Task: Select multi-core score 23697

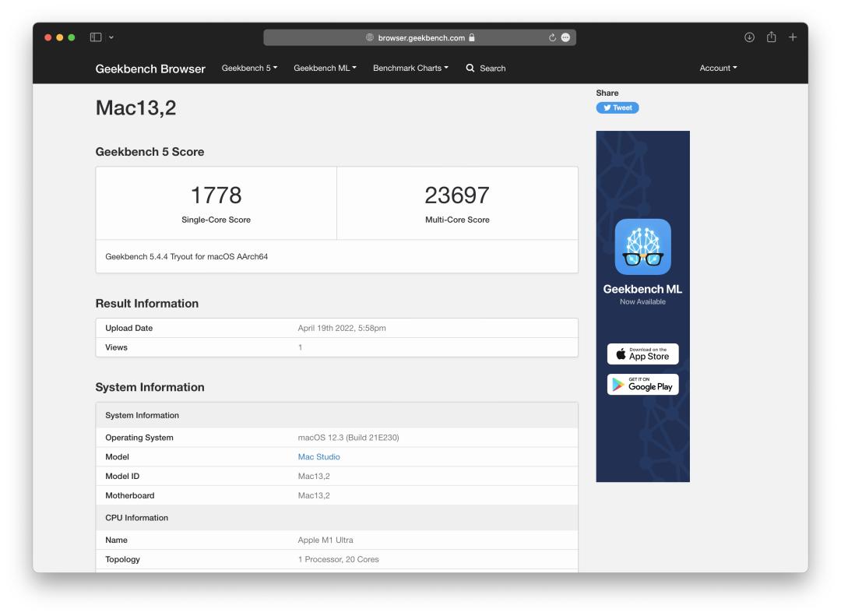Action: click(x=457, y=195)
